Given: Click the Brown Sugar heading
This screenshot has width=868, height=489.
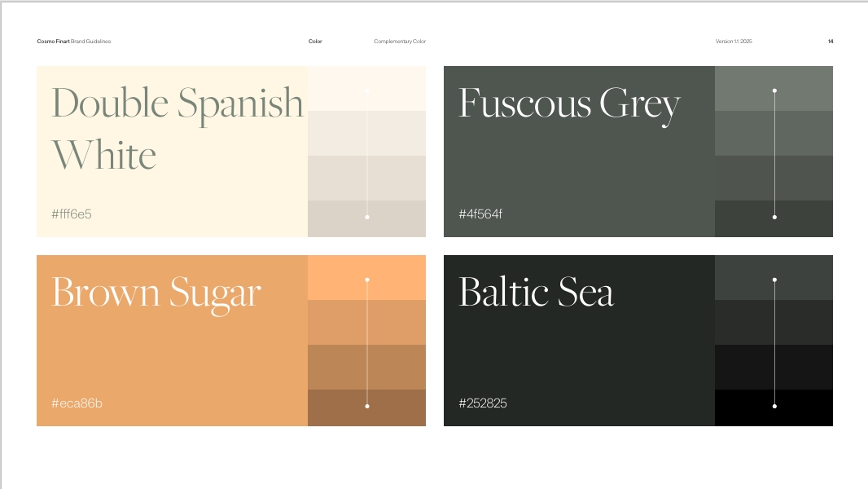Looking at the screenshot, I should pos(156,293).
